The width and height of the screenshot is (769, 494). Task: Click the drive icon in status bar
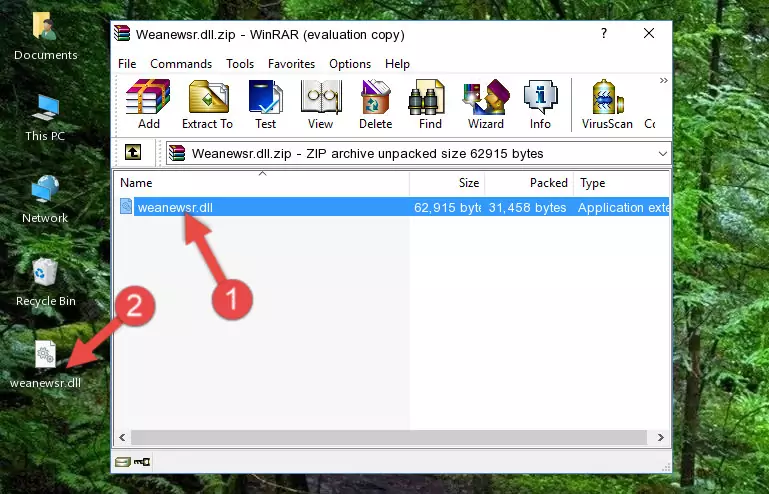coord(123,462)
